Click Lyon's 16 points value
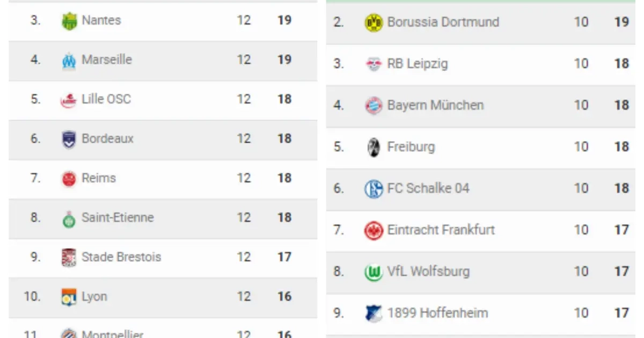Image resolution: width=644 pixels, height=338 pixels. [284, 296]
